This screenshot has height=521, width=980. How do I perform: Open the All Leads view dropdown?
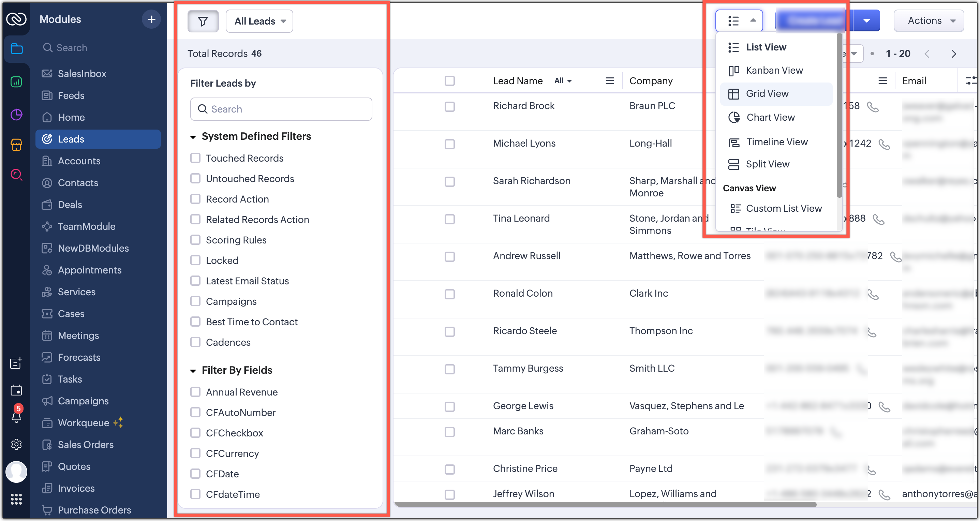point(259,21)
